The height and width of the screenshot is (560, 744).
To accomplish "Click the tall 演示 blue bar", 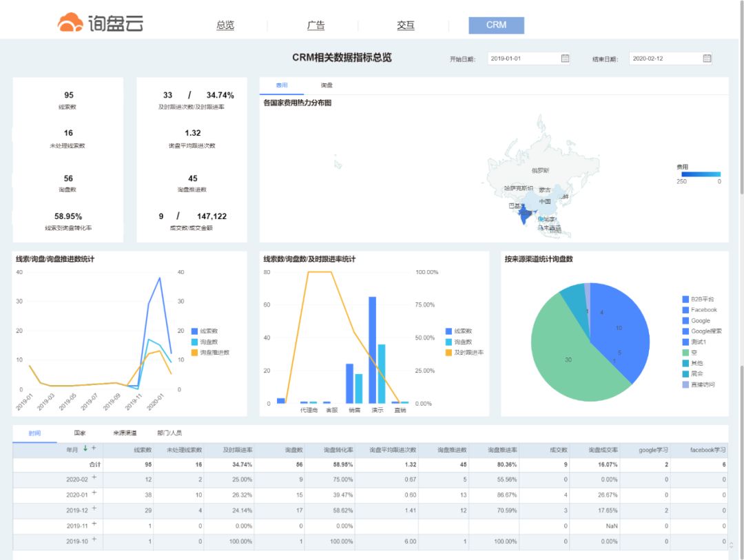I will click(x=373, y=350).
